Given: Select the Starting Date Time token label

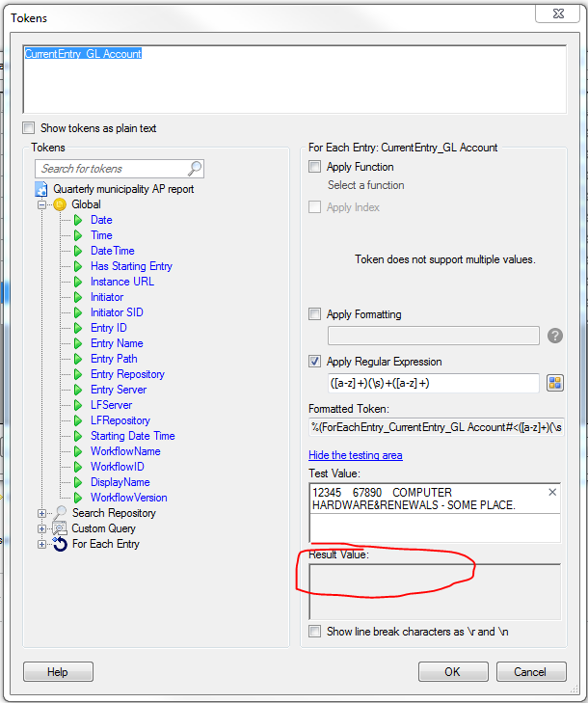Looking at the screenshot, I should click(133, 436).
